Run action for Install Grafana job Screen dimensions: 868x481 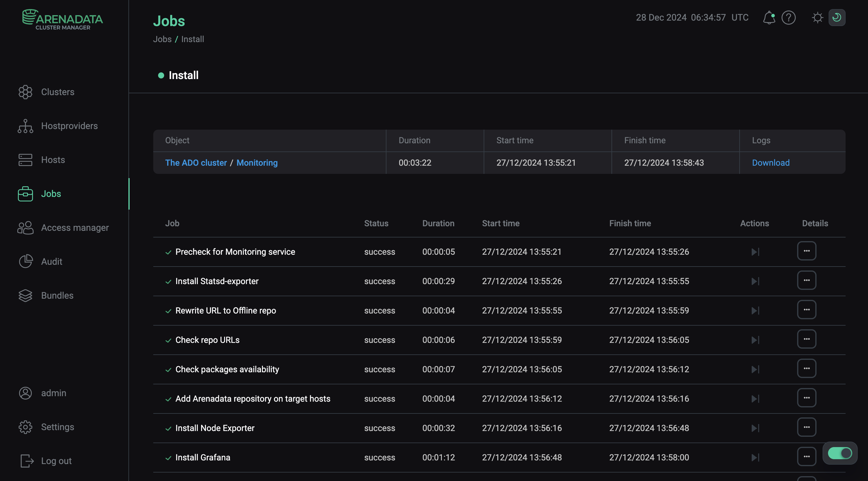tap(754, 457)
